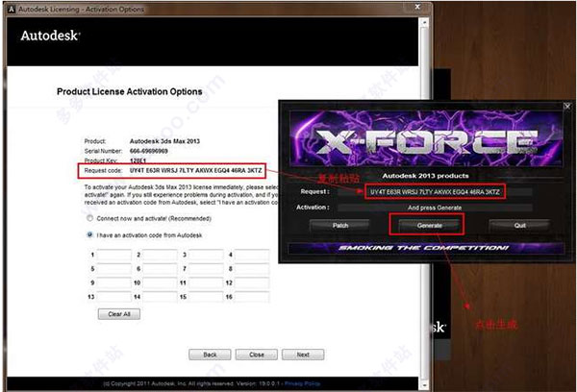Click activation code field 13

click(x=114, y=297)
